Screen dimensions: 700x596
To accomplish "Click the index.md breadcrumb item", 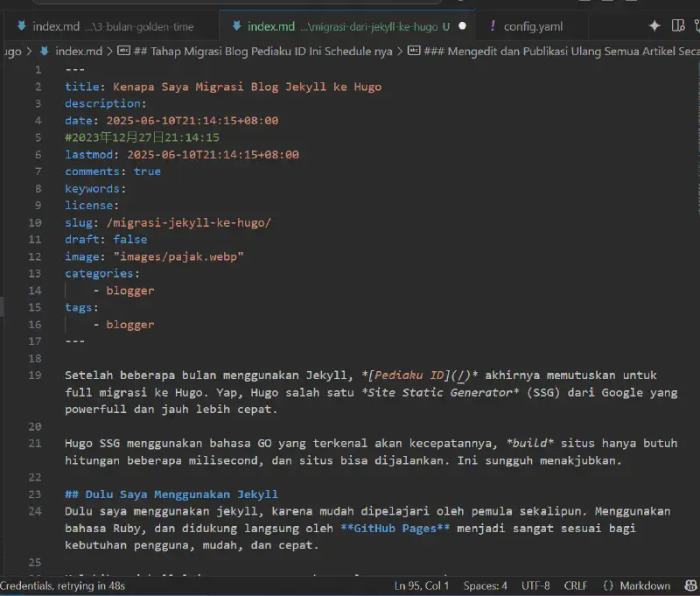I will click(79, 52).
